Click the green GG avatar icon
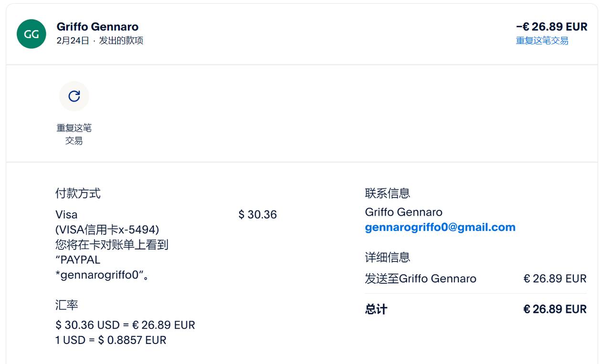 (32, 34)
